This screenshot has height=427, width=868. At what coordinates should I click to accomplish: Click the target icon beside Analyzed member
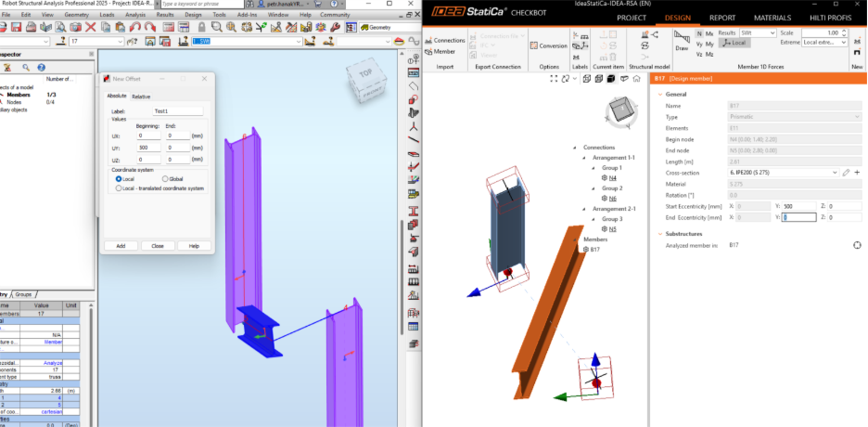[x=857, y=245]
